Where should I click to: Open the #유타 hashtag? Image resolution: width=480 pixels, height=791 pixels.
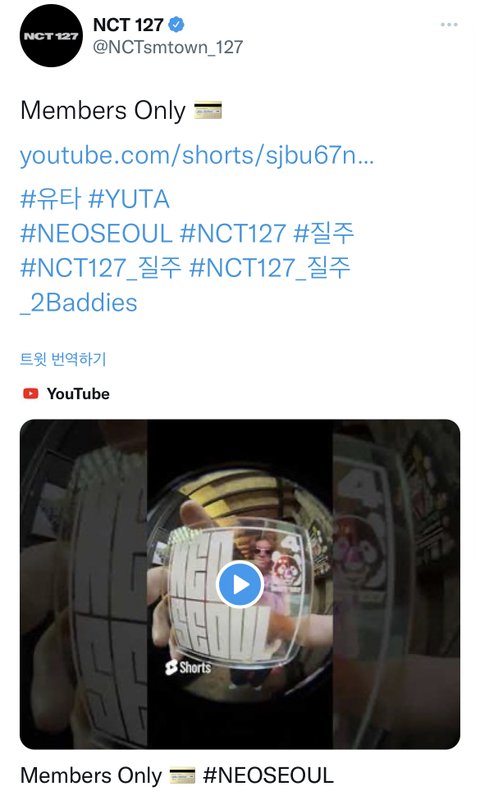click(50, 199)
